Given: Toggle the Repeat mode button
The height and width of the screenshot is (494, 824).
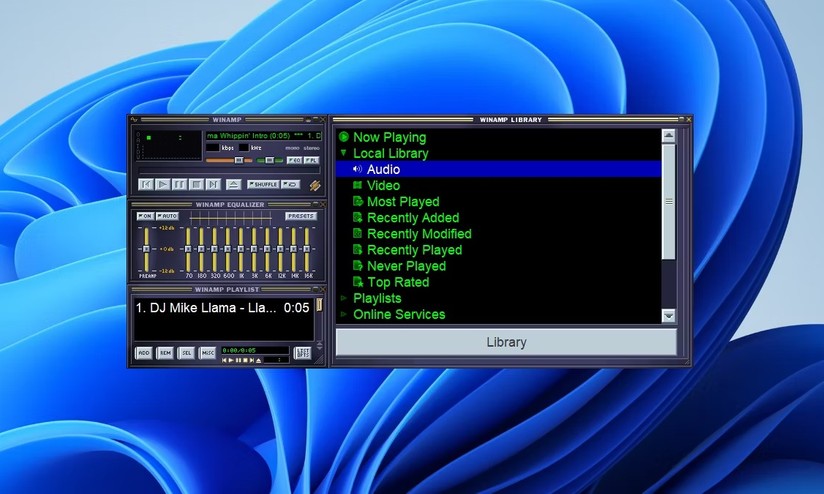Looking at the screenshot, I should pyautogui.click(x=290, y=185).
